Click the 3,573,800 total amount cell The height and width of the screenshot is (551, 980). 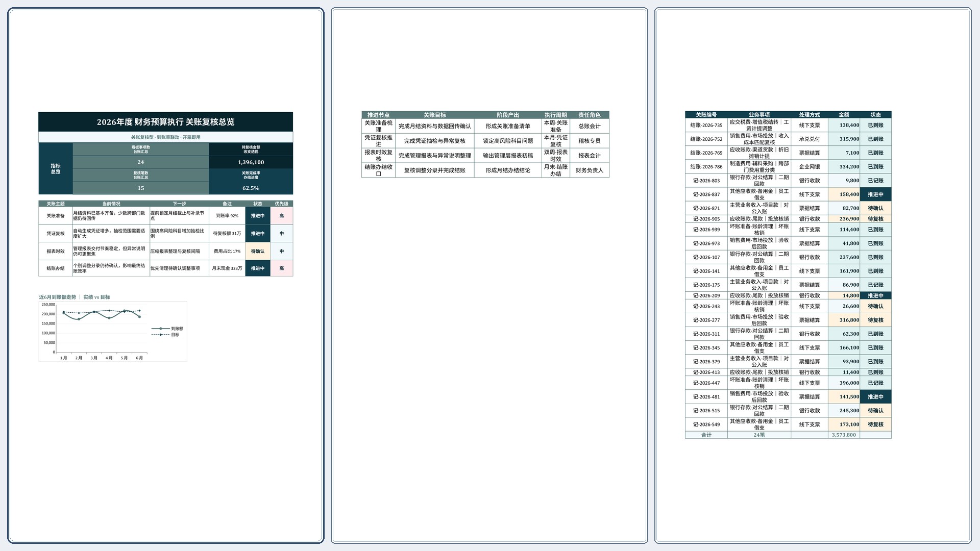pyautogui.click(x=844, y=435)
